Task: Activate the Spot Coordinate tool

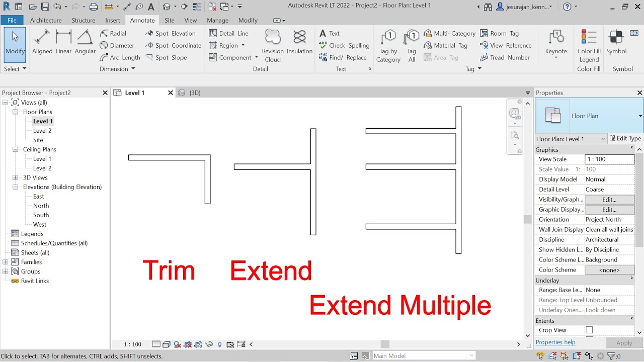Action: tap(173, 45)
